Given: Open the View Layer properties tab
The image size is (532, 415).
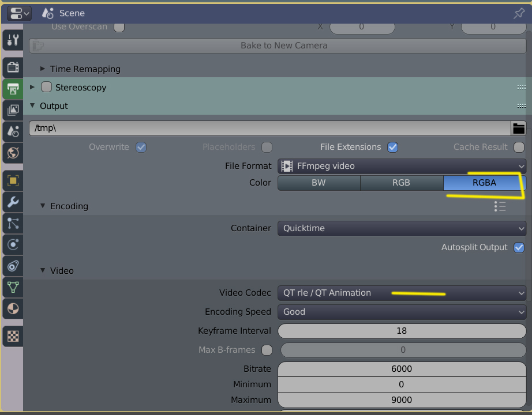Looking at the screenshot, I should pyautogui.click(x=13, y=110).
